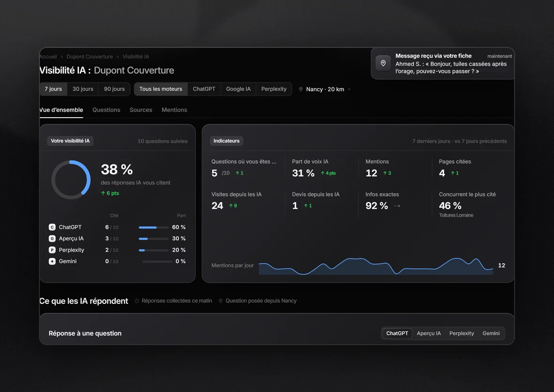
Task: Click the Gemini row label in list
Action: (68, 261)
